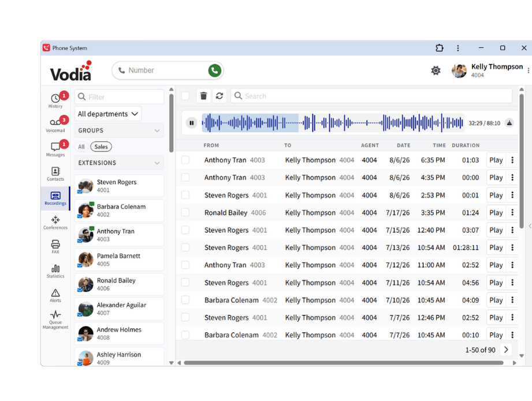
Task: Click the green call button
Action: tap(214, 70)
